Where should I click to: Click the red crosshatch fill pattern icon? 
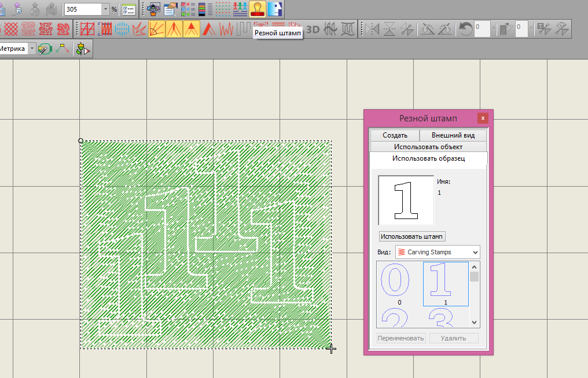point(10,28)
